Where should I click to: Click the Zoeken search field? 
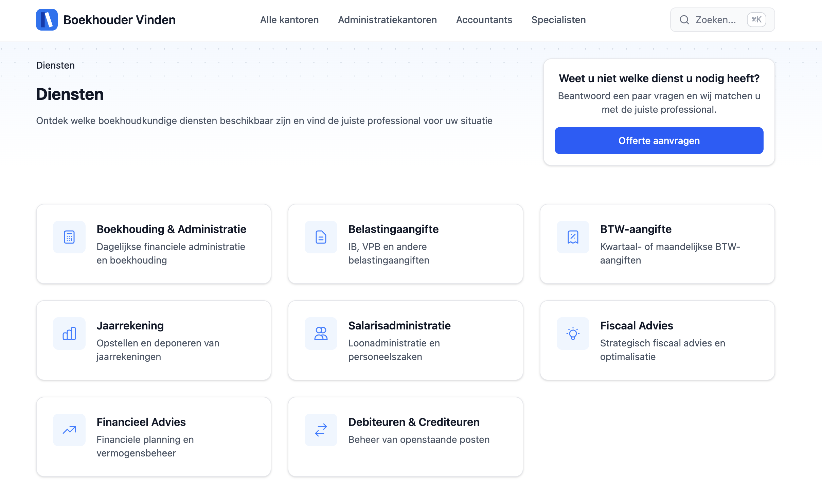[x=715, y=20]
